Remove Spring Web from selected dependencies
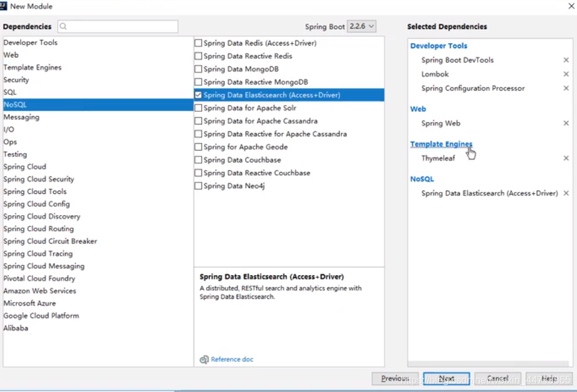 tap(566, 123)
